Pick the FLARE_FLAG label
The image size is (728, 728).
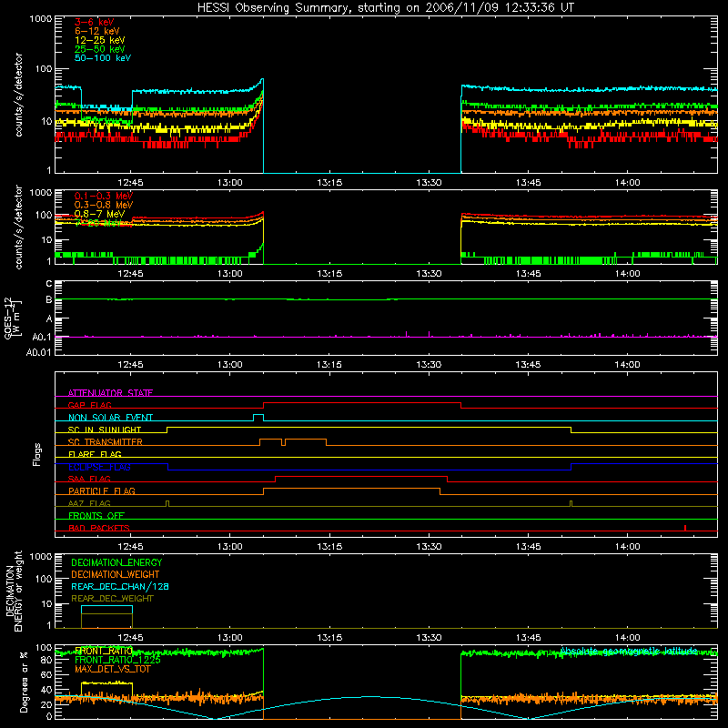(x=95, y=454)
